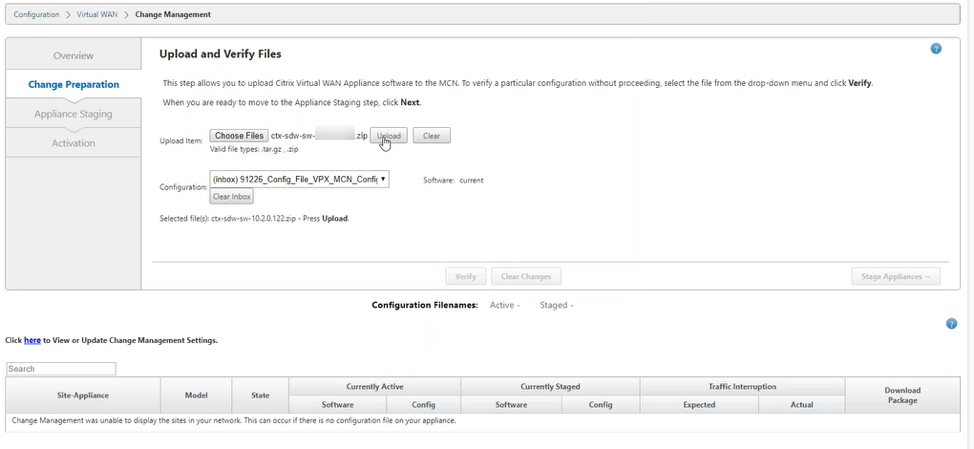974x449 pixels.
Task: Click the Download Package column header
Action: pos(902,395)
